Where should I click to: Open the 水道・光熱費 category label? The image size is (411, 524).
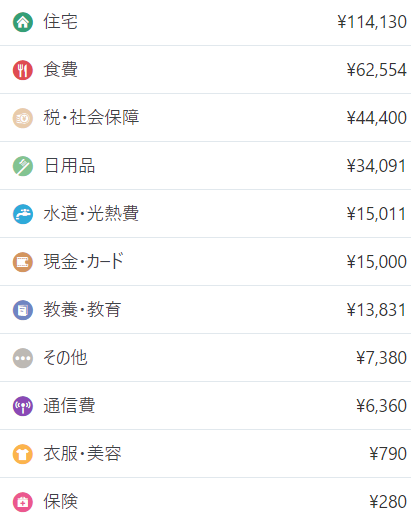[91, 214]
